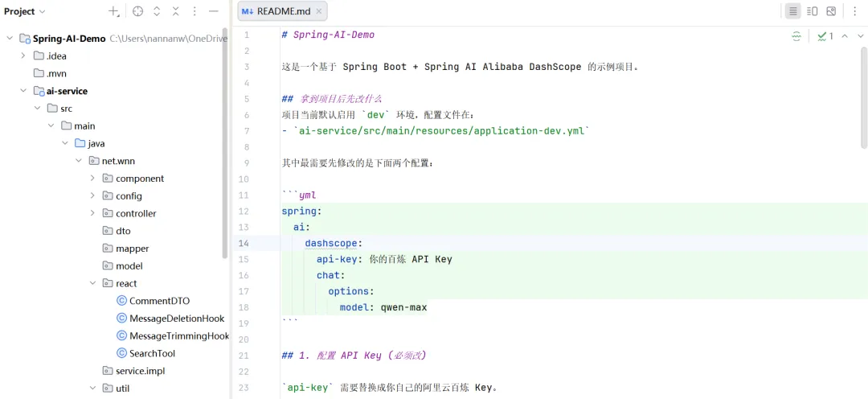Click the Spring-AI-Demo project folder icon
This screenshot has width=868, height=399.
pos(25,39)
